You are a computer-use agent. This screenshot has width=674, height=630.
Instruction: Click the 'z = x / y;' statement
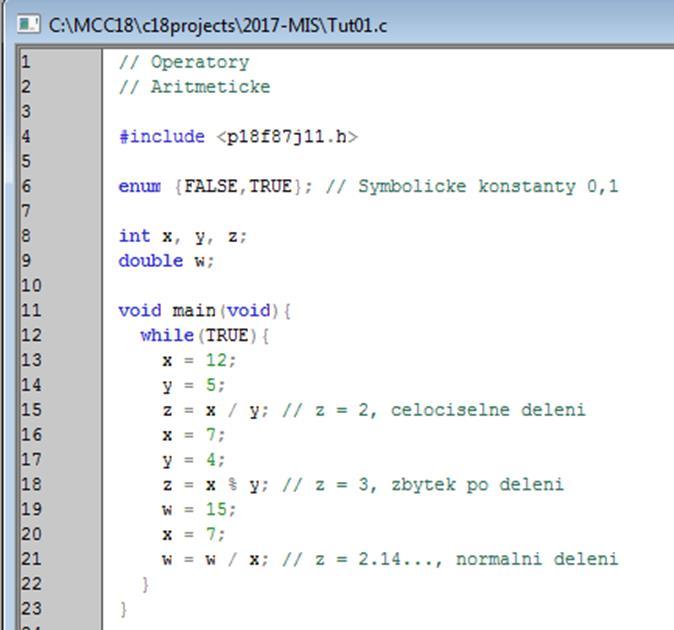tap(216, 410)
